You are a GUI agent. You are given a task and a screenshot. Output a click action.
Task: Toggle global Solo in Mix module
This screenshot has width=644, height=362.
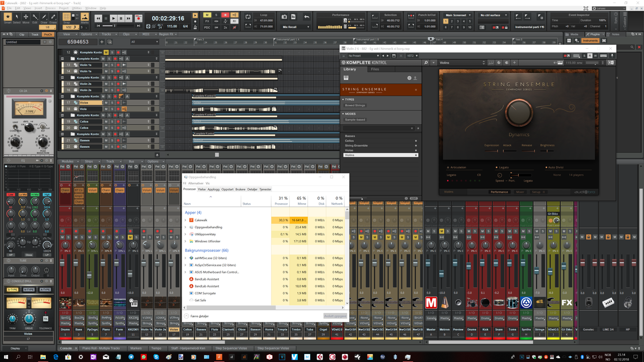[x=216, y=15]
